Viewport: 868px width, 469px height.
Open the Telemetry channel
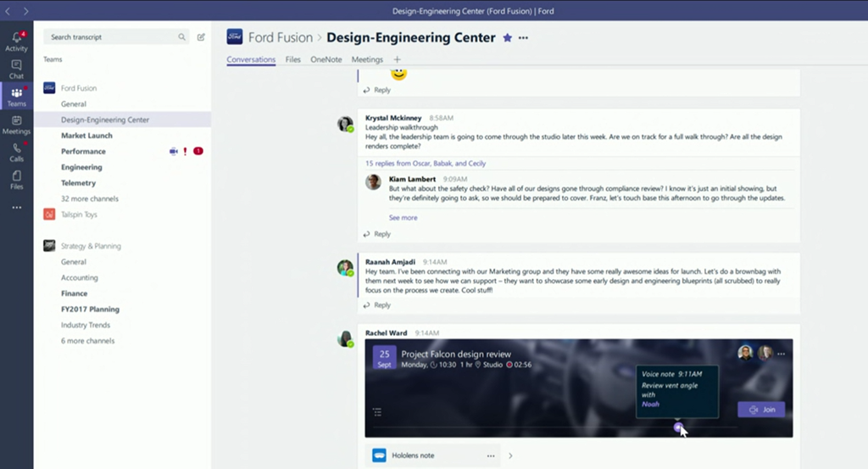click(78, 182)
